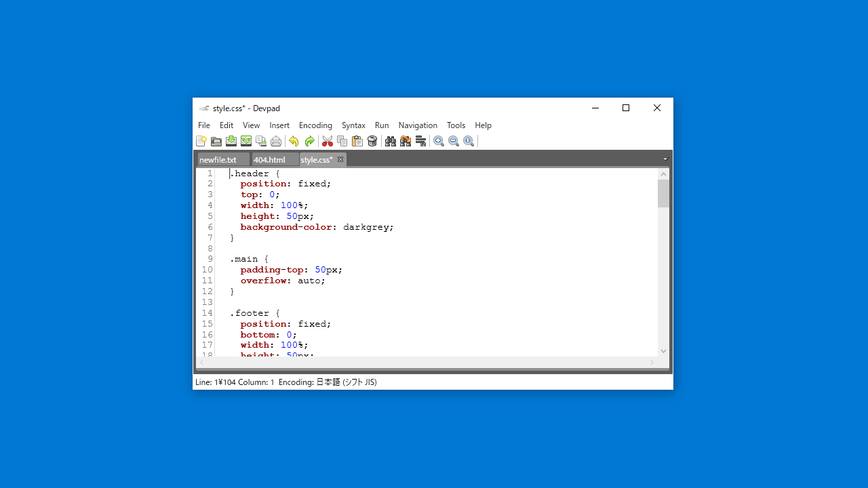Open the View menu

point(252,125)
